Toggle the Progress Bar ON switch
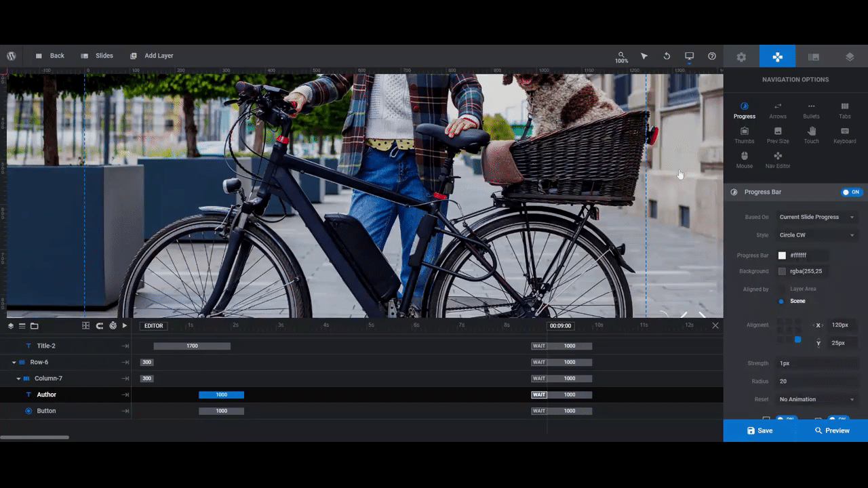The height and width of the screenshot is (488, 868). click(851, 192)
